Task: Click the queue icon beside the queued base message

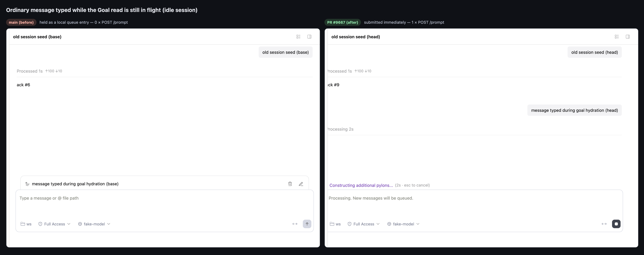Action: 27,184
